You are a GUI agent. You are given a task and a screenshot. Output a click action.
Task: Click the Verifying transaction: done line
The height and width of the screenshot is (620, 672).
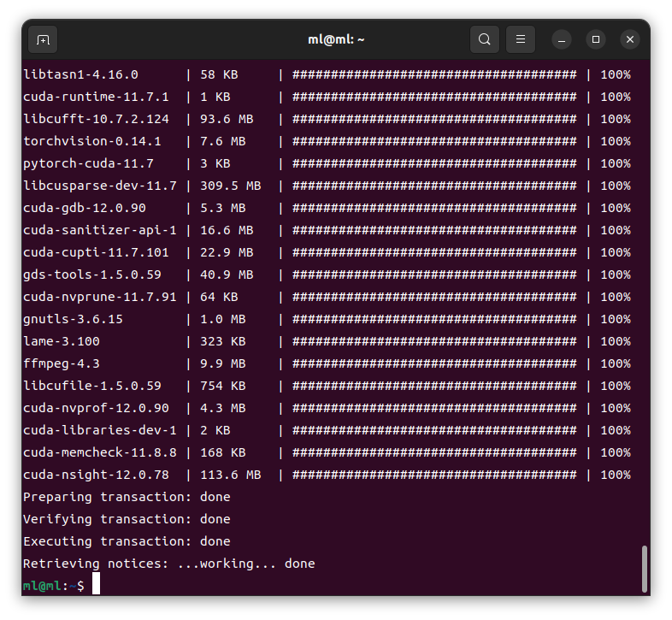[127, 520]
